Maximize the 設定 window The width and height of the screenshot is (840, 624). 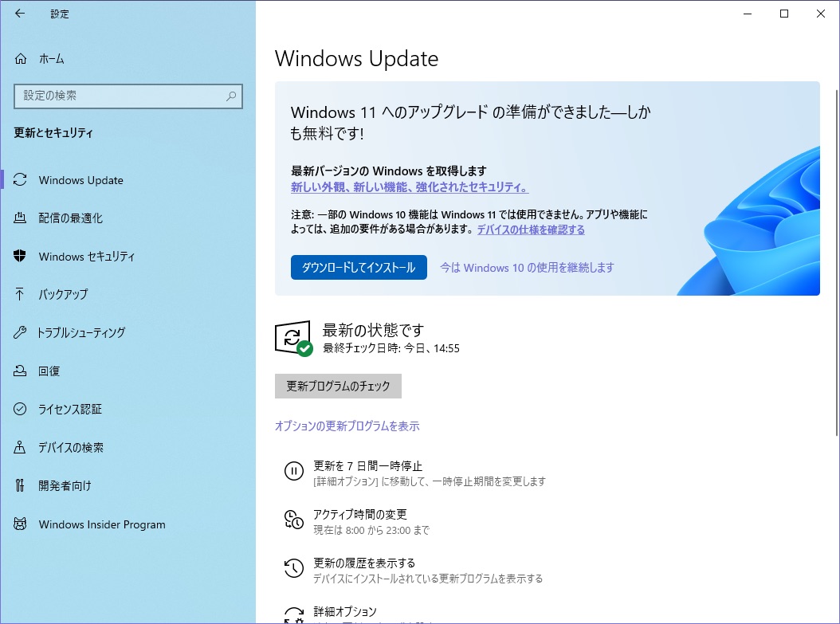click(x=784, y=14)
